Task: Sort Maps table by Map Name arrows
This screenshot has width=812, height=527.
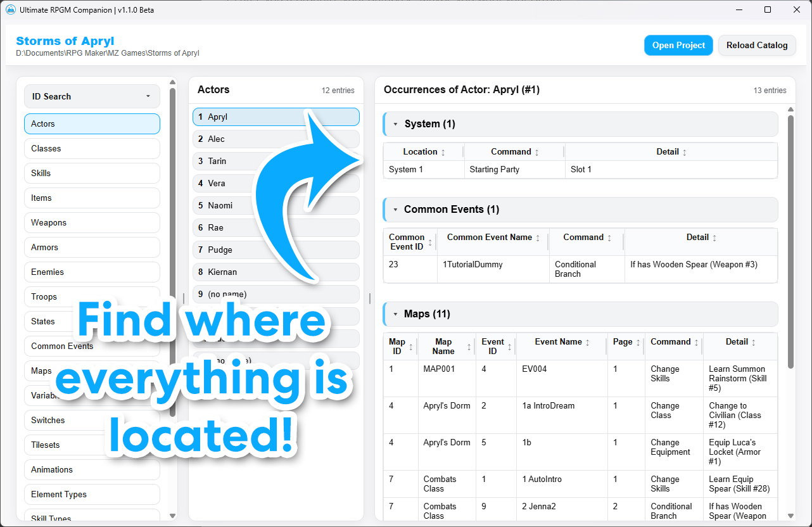Action: coord(469,347)
